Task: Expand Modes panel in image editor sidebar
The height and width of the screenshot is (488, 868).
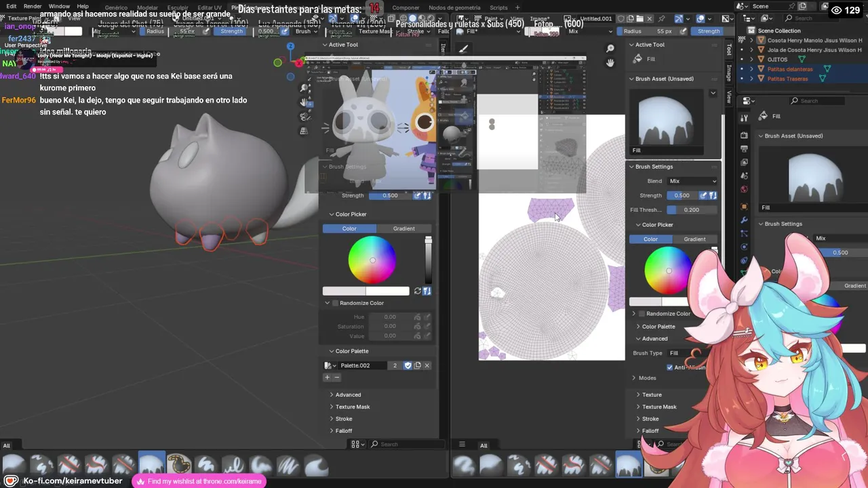Action: tap(644, 378)
